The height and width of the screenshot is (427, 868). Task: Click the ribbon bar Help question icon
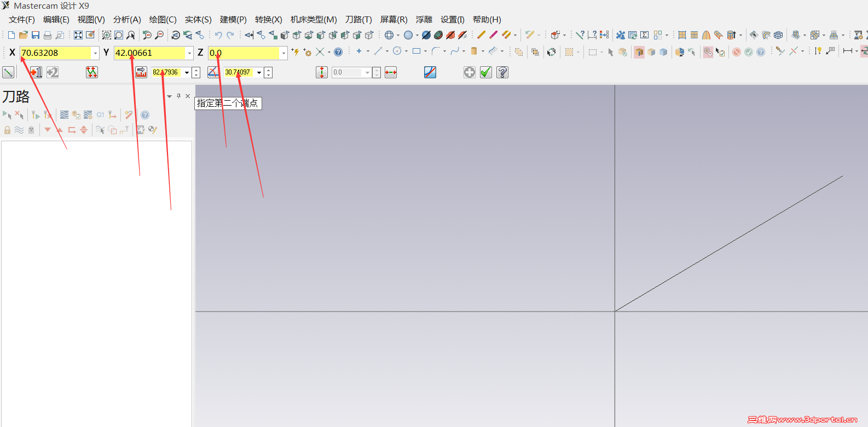[502, 72]
